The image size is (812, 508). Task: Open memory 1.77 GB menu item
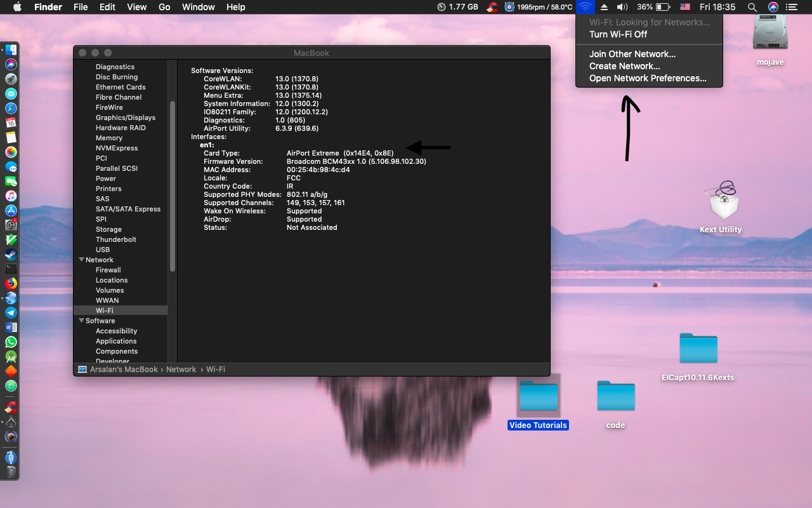point(457,7)
